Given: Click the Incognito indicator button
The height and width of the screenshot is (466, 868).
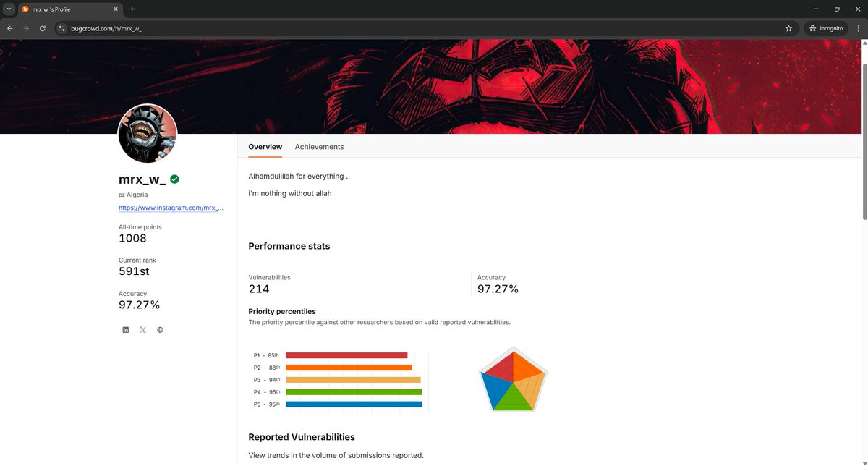Looking at the screenshot, I should click(826, 28).
